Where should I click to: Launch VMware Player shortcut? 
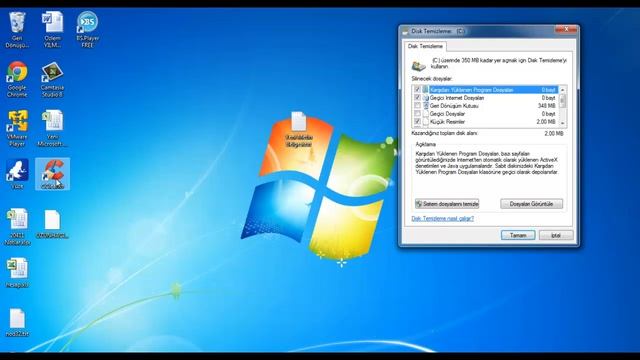[x=17, y=128]
